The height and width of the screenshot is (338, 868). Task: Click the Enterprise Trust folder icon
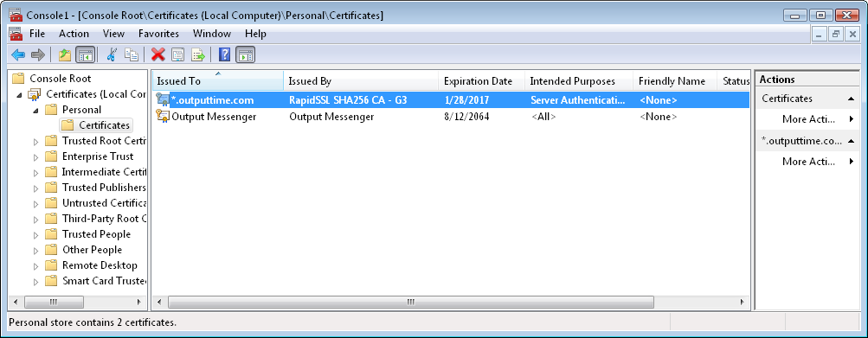pos(51,156)
